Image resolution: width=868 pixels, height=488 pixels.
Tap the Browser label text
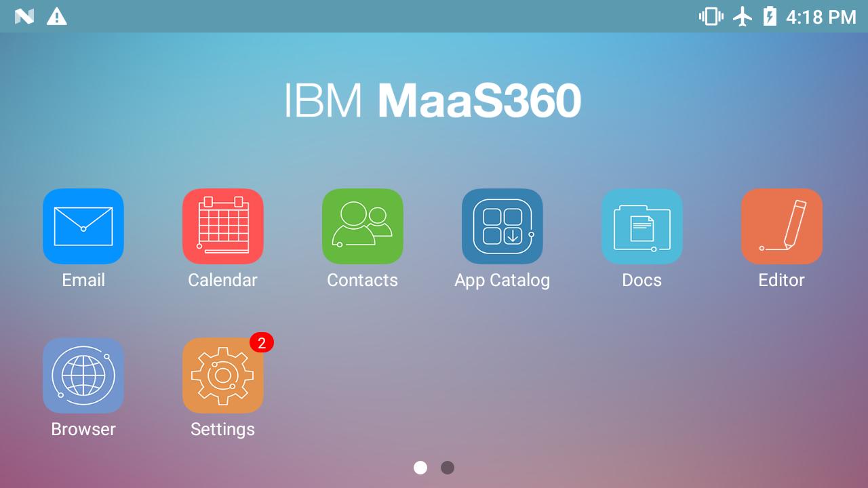(x=83, y=429)
